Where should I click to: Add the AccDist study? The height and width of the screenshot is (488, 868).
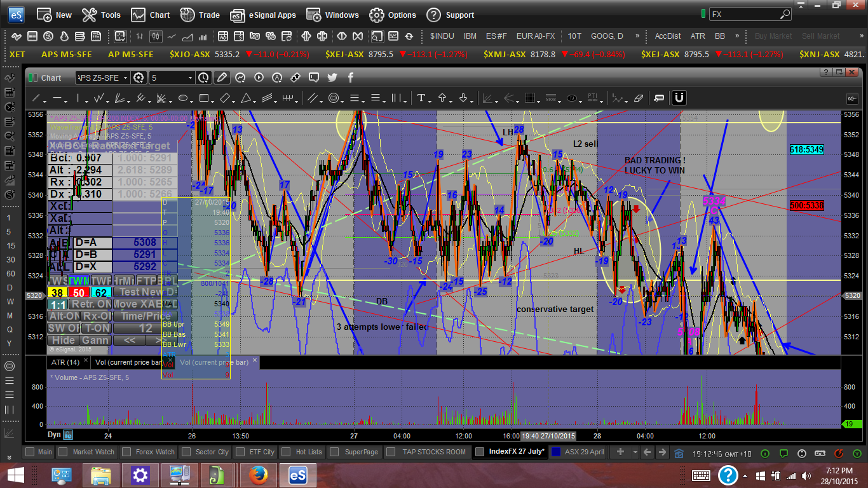tap(668, 36)
